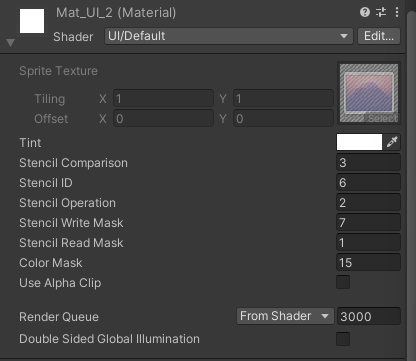This screenshot has width=416, height=361.
Task: Collapse the material foldout triangle
Action: (x=10, y=43)
